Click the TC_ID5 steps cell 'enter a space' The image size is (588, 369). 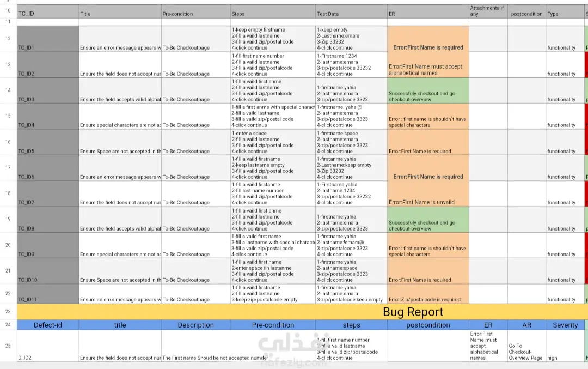point(273,142)
